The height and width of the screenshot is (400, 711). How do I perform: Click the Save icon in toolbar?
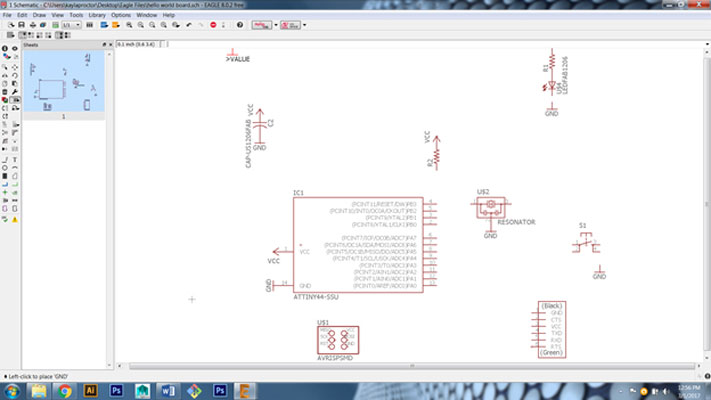[x=21, y=25]
